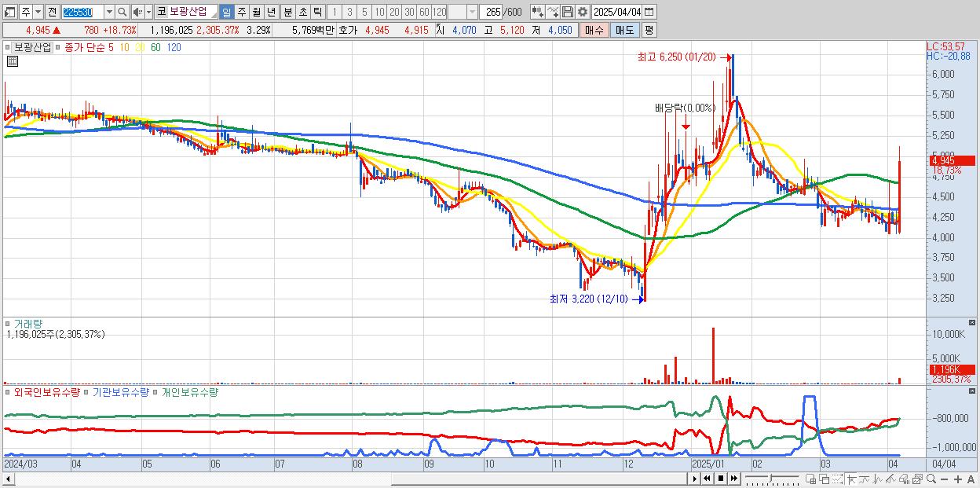The width and height of the screenshot is (980, 488).
Task: Select the 60 interval preset
Action: [424, 12]
